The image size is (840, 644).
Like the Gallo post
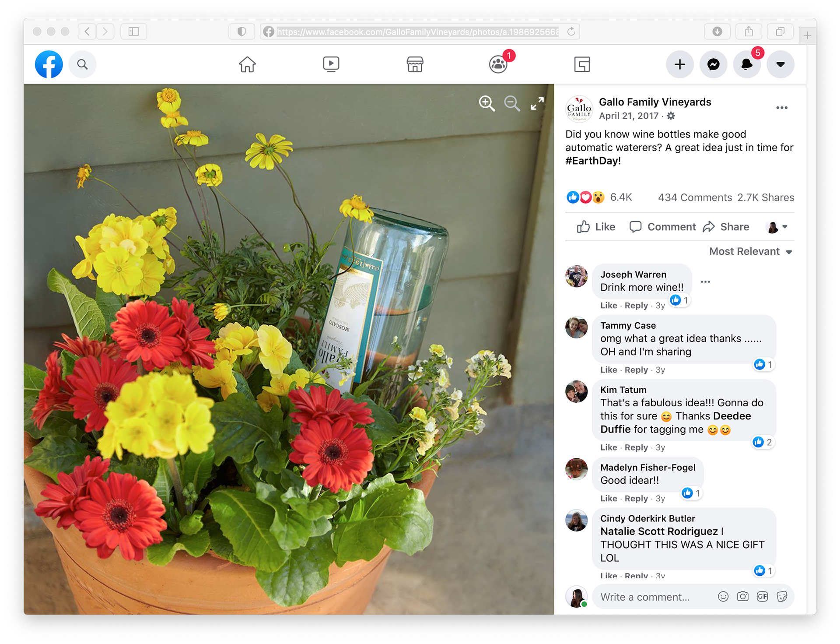point(596,227)
